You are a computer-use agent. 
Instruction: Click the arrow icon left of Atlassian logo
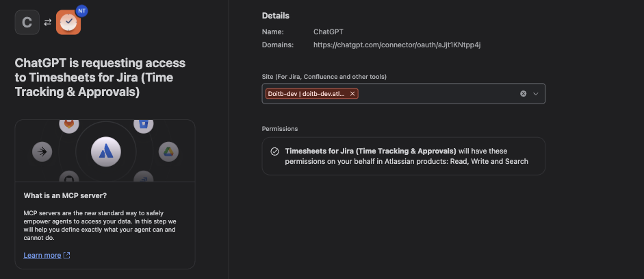42,152
